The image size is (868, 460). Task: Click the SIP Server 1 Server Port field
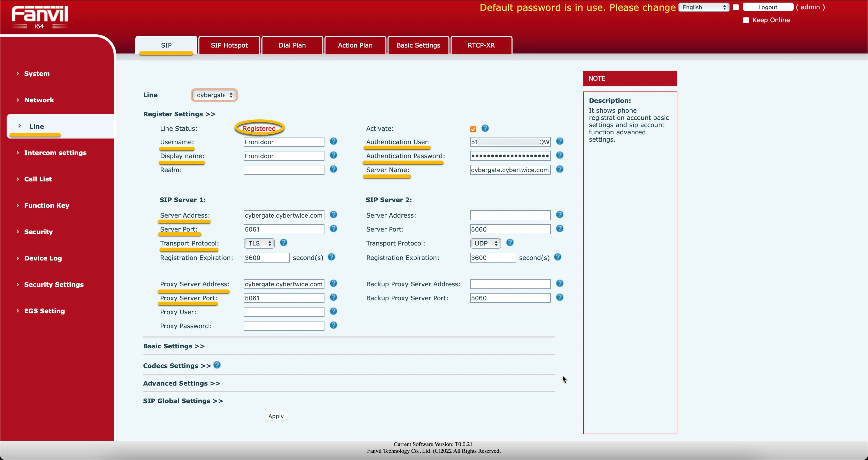(284, 229)
